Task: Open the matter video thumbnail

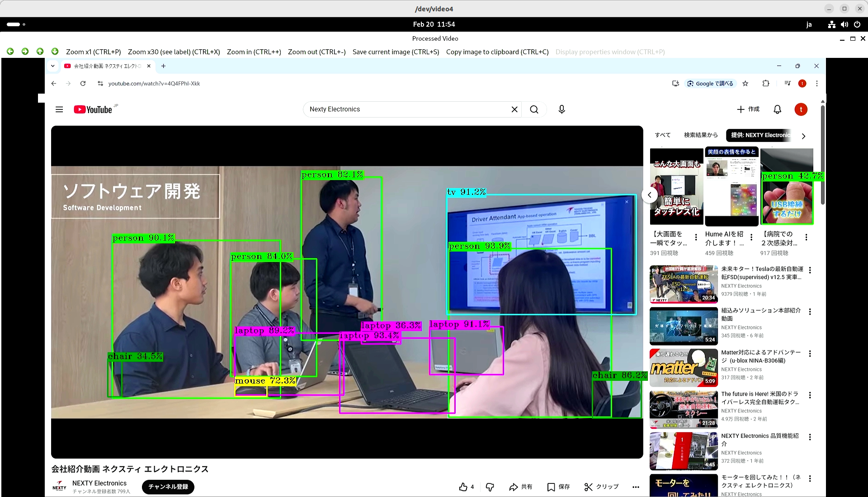Action: 684,367
